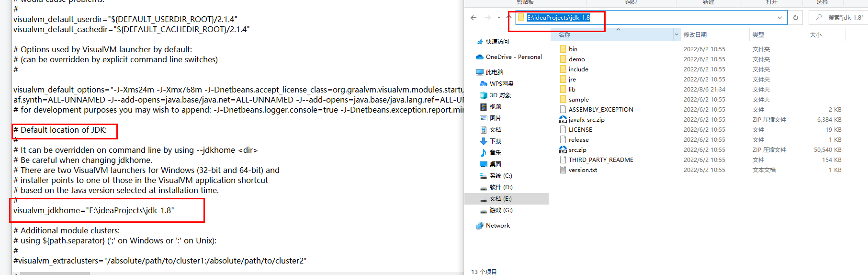This screenshot has height=275, width=868.
Task: Select drive 文档 (E:) in sidebar
Action: tap(496, 199)
